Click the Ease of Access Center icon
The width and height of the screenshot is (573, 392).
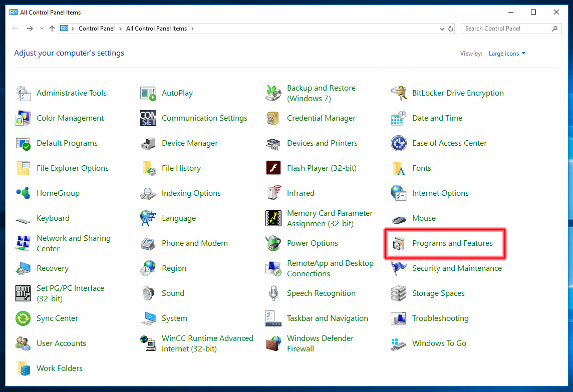click(x=399, y=143)
